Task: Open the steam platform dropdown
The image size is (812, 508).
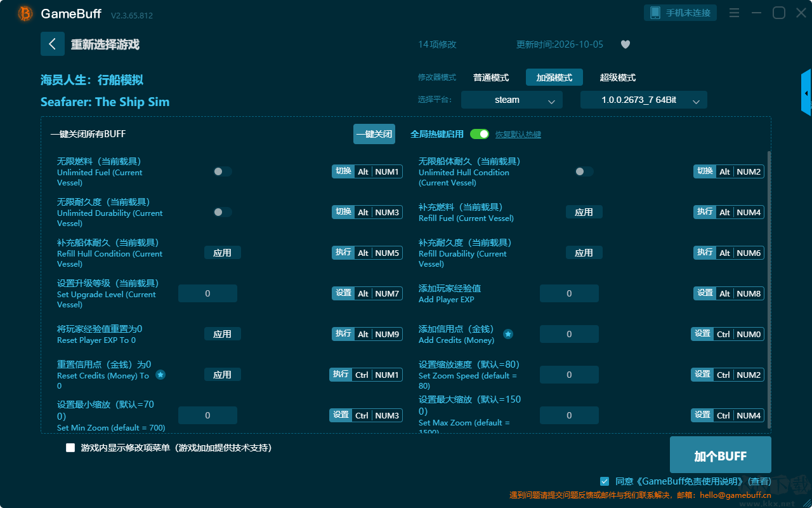Action: (512, 100)
